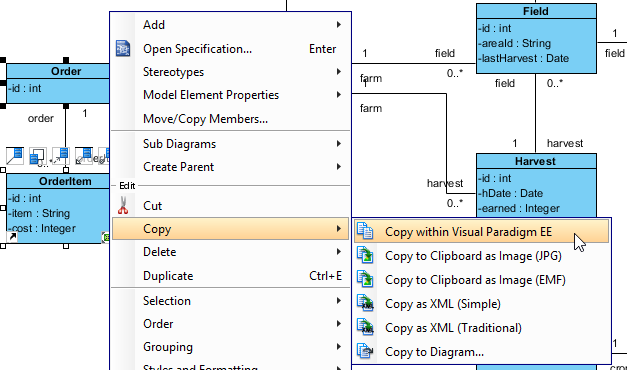Choose Copy to Clipboard as Image (JPG)

(481, 256)
